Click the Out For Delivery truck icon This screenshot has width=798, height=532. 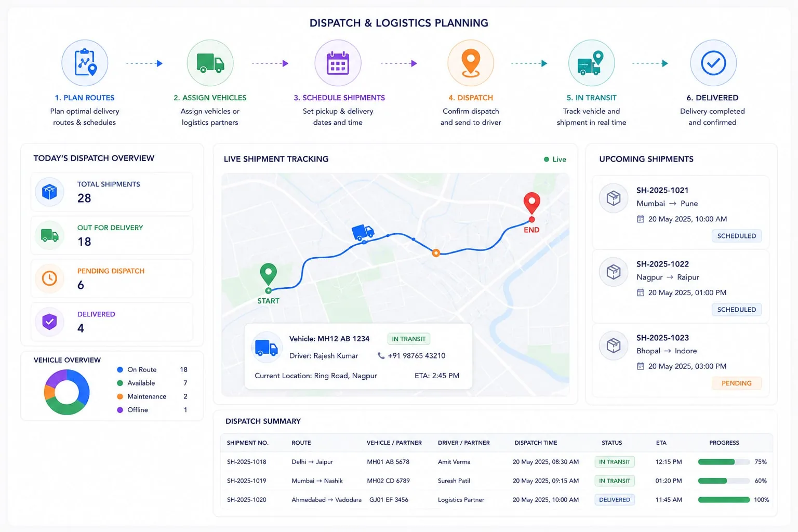[x=49, y=235]
